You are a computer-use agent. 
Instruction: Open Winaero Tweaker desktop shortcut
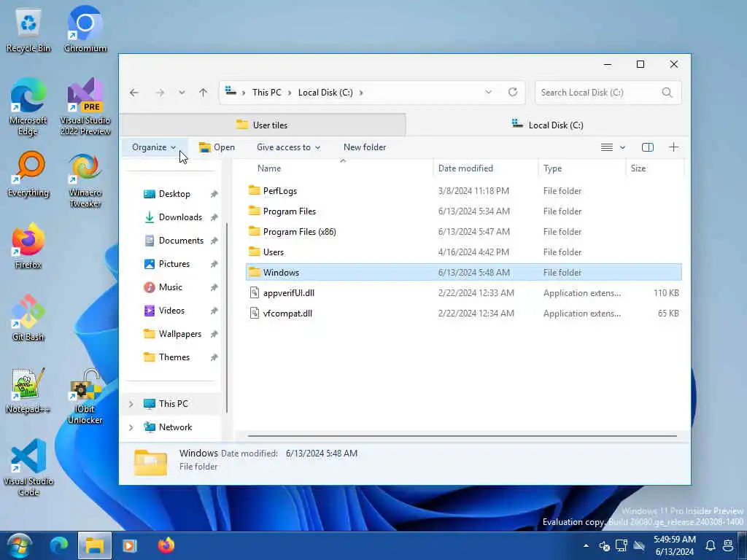[x=85, y=181]
